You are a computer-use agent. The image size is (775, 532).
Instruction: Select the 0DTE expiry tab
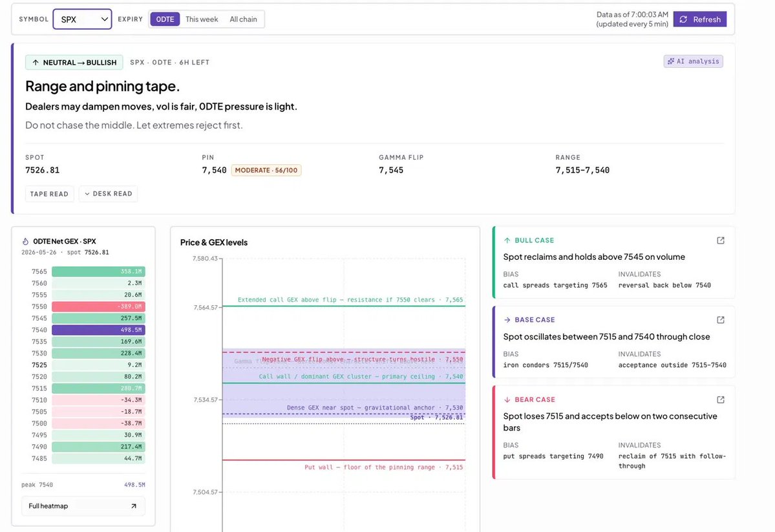[x=165, y=19]
